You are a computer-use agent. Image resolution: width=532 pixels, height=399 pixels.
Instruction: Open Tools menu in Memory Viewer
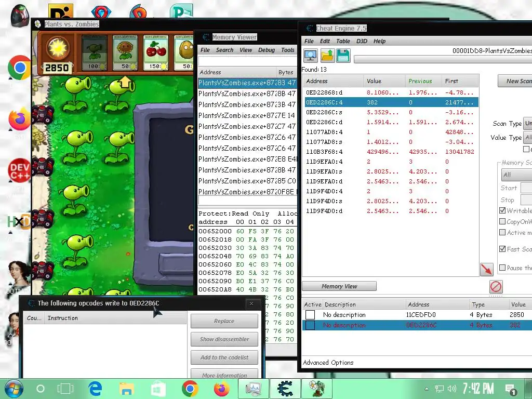point(288,50)
